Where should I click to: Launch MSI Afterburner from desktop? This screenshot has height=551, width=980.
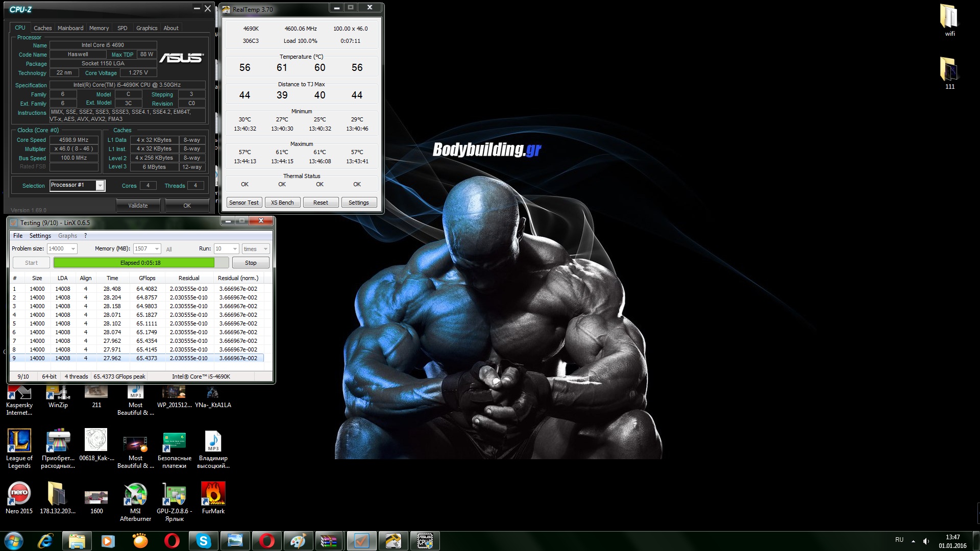click(135, 494)
